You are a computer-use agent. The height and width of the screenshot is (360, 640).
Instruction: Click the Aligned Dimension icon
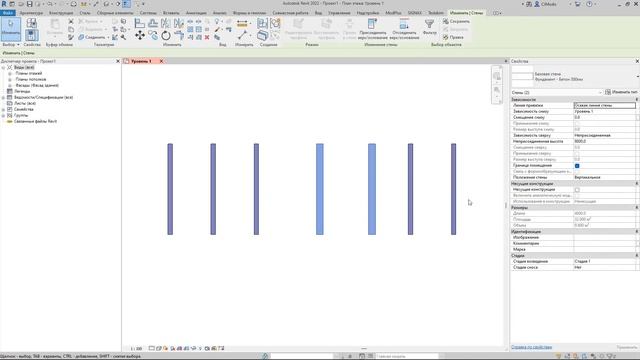pos(242,24)
